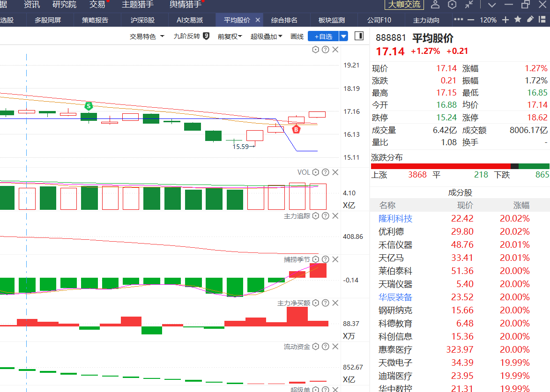Switch to the 板块监测 tab
The width and height of the screenshot is (550, 392).
click(332, 20)
